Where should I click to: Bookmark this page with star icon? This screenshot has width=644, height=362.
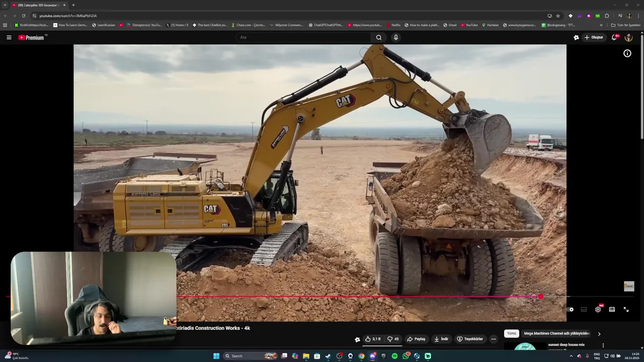[x=558, y=16]
